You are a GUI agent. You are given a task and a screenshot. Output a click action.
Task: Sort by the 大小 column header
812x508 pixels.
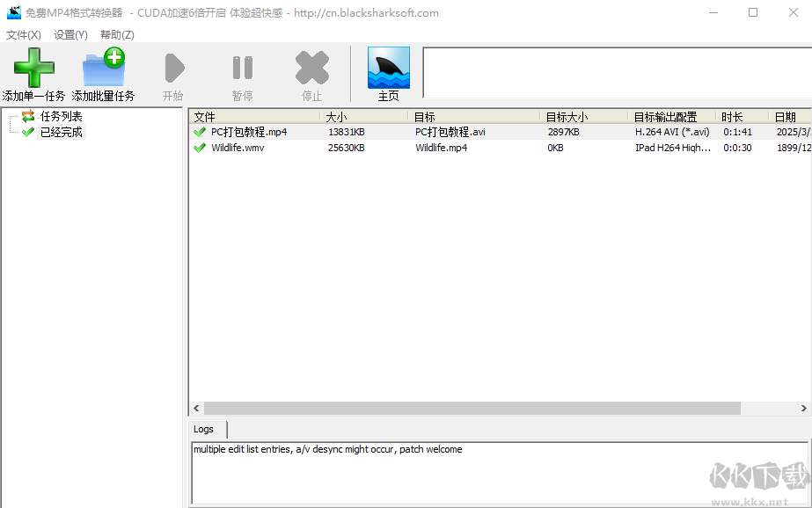pos(364,117)
